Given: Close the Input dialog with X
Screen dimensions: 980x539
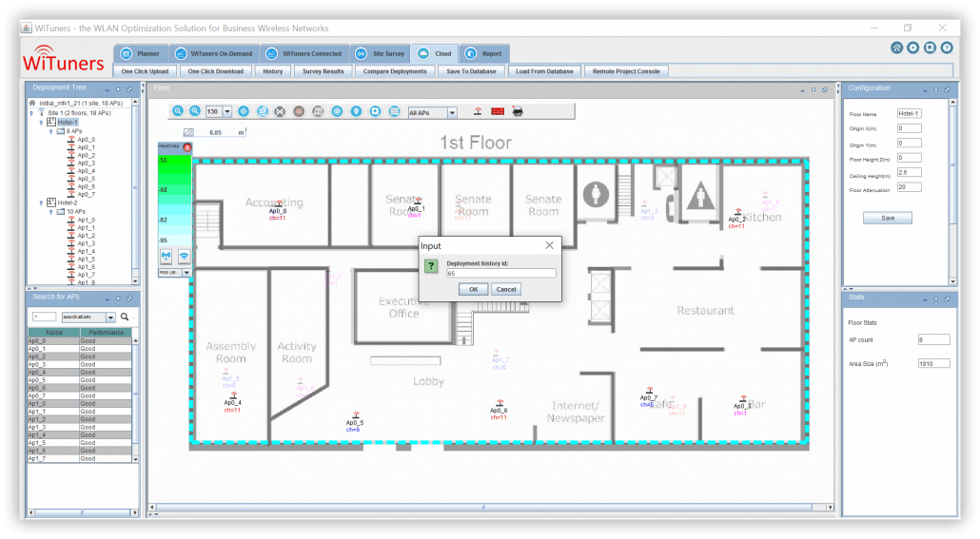Looking at the screenshot, I should pos(549,245).
